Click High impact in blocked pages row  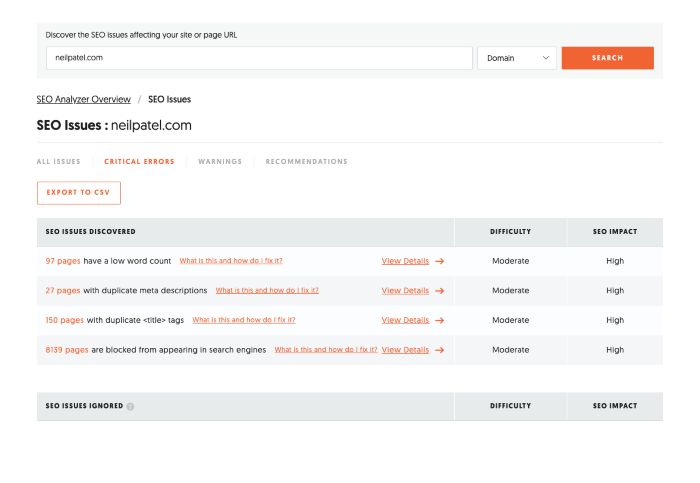[x=615, y=350]
